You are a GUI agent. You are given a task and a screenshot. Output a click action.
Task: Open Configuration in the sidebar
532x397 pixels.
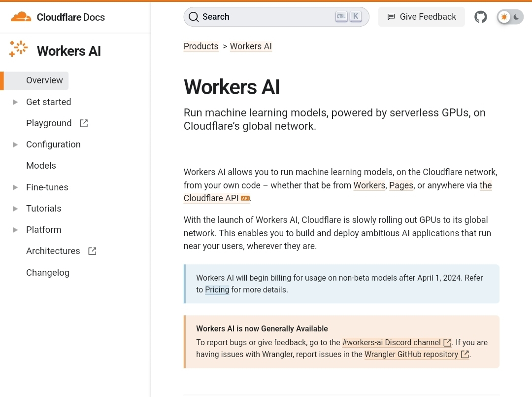click(x=53, y=144)
